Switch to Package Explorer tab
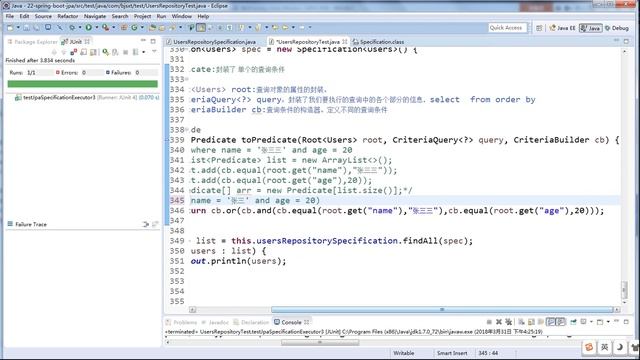The image size is (640, 360). pyautogui.click(x=32, y=42)
